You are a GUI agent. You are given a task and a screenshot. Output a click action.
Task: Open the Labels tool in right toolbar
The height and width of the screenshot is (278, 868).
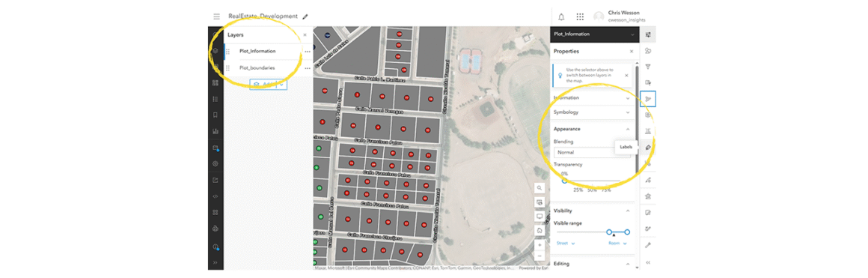pyautogui.click(x=648, y=147)
